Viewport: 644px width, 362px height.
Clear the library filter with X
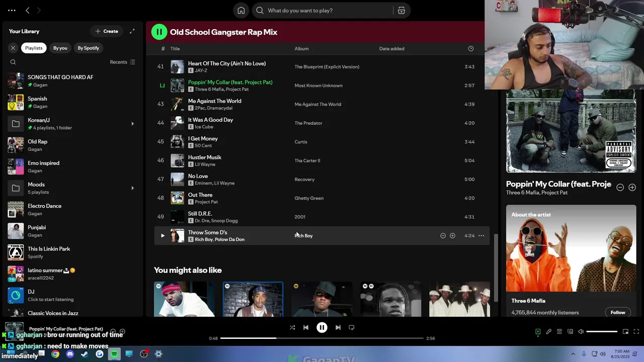point(13,48)
